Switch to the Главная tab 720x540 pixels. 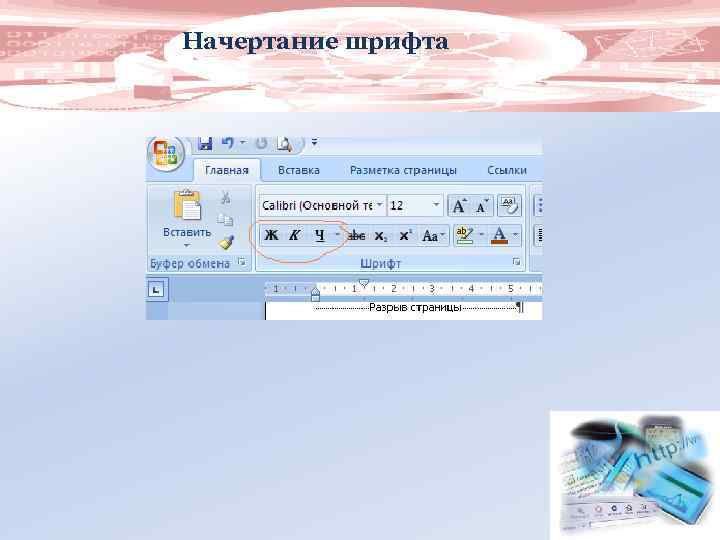point(227,170)
